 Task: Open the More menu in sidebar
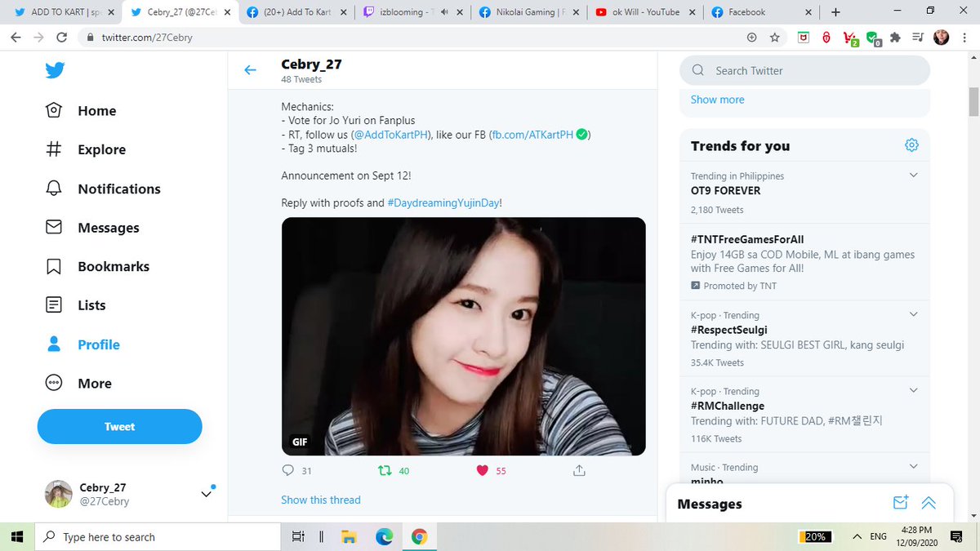coord(78,384)
